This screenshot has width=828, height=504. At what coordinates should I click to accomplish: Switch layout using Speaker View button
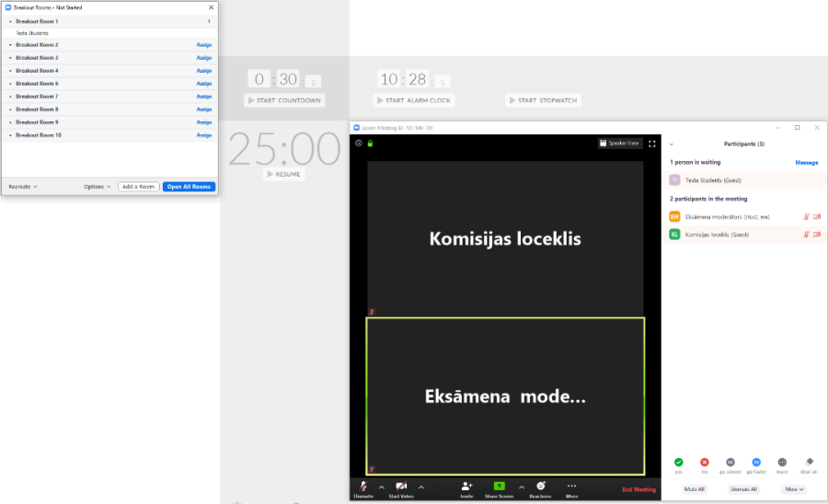620,143
